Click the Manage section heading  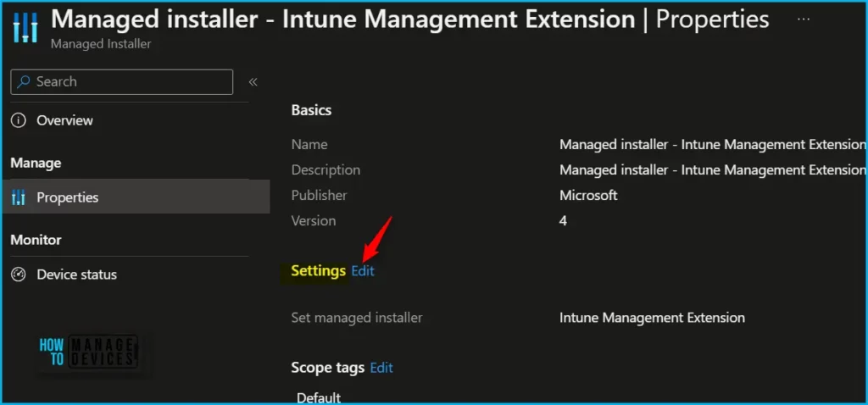pyautogui.click(x=36, y=164)
